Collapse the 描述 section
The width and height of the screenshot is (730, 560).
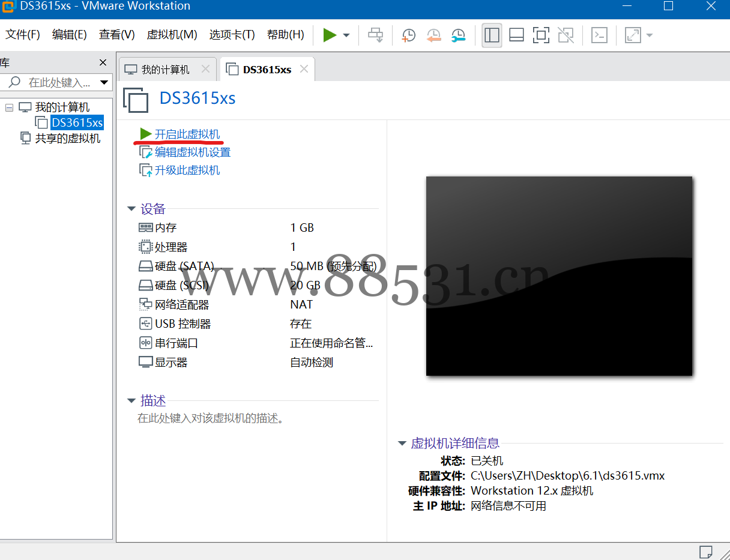[131, 400]
